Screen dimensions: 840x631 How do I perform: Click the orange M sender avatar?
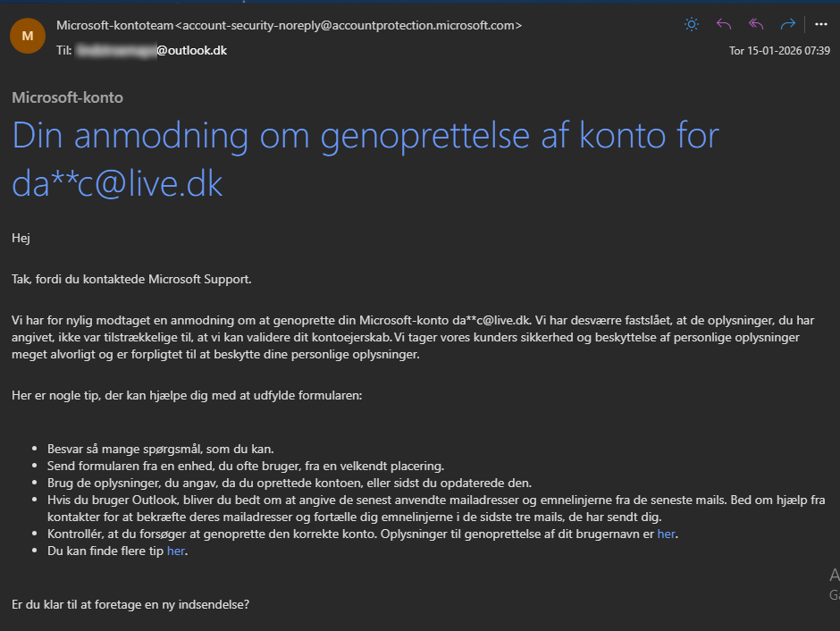28,36
